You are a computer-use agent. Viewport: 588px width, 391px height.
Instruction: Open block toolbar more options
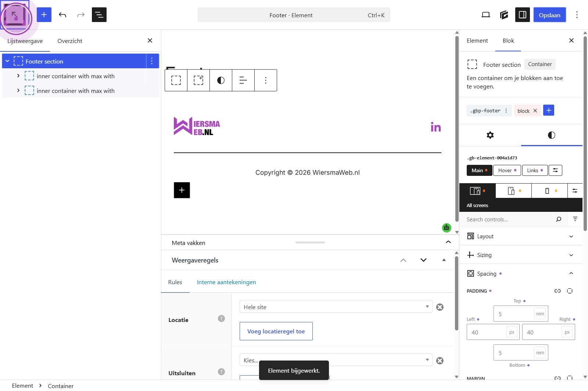266,80
